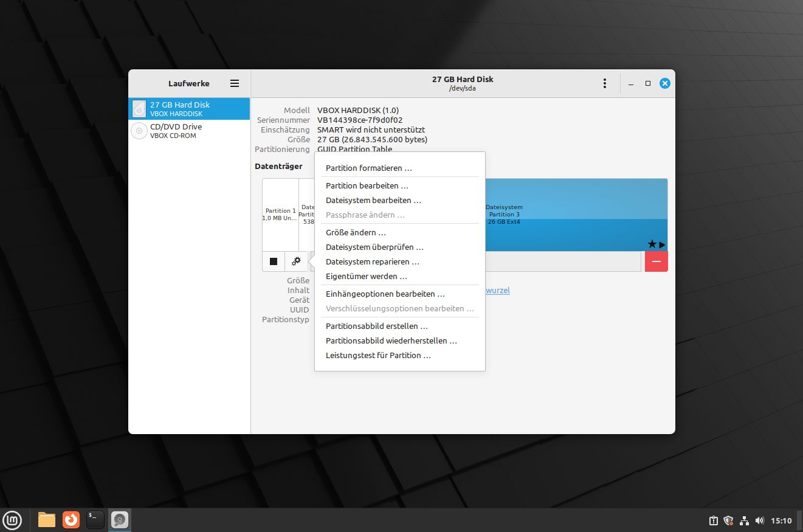This screenshot has height=532, width=803.
Task: Click the 27 GB (26.843.545.600 bytes) size text
Action: 372,140
